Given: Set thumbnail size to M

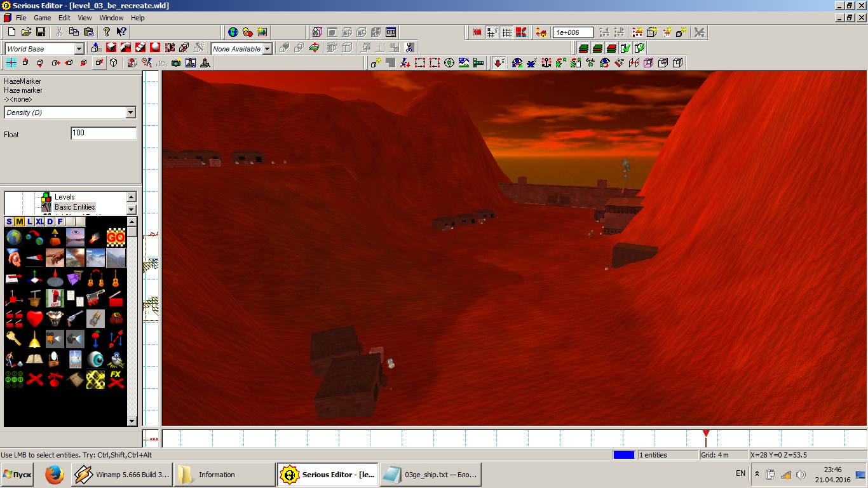Looking at the screenshot, I should (x=20, y=221).
